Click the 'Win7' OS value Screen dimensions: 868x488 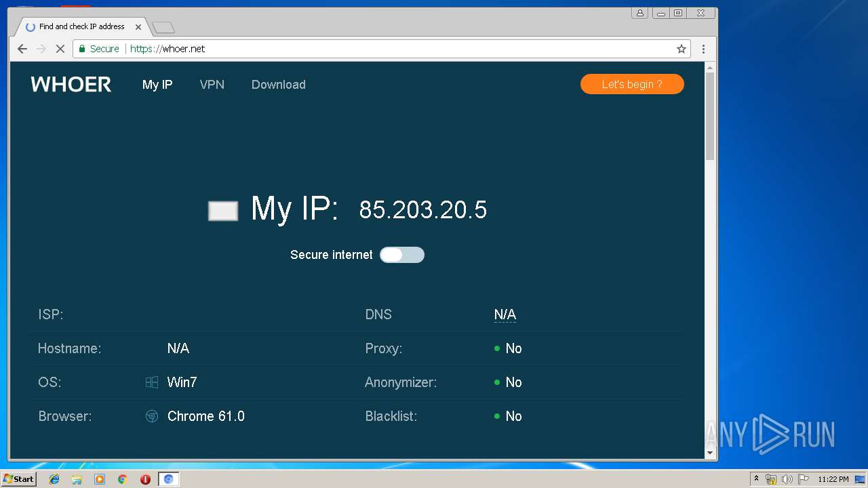(182, 382)
